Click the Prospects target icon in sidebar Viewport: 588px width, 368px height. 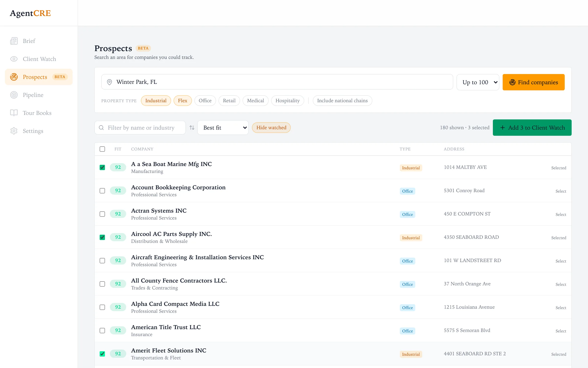click(x=14, y=77)
